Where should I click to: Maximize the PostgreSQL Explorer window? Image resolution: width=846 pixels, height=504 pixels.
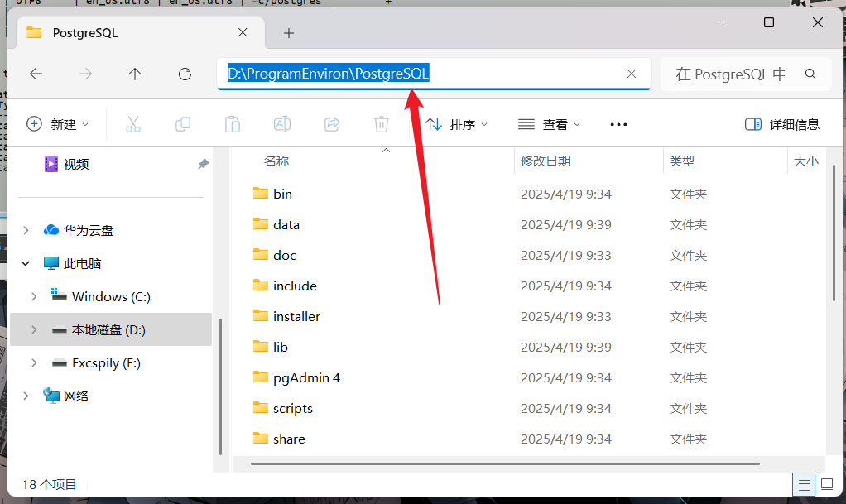coord(769,22)
